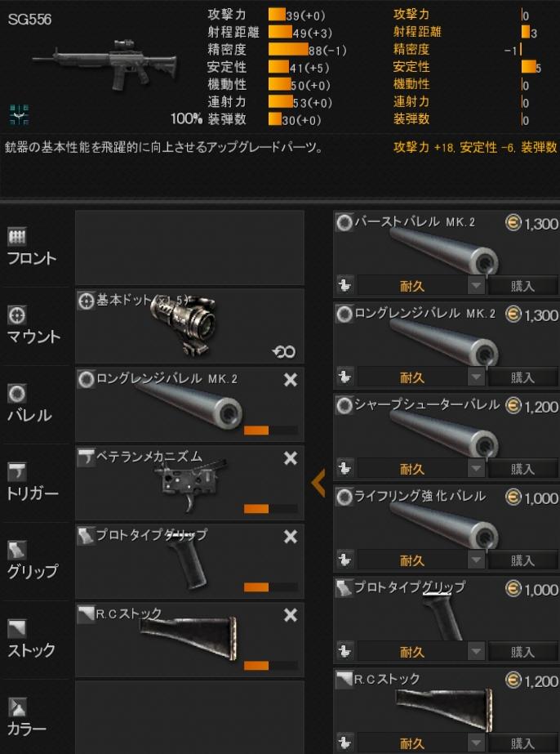
Task: Select the フロント slot category icon
Action: 18,236
